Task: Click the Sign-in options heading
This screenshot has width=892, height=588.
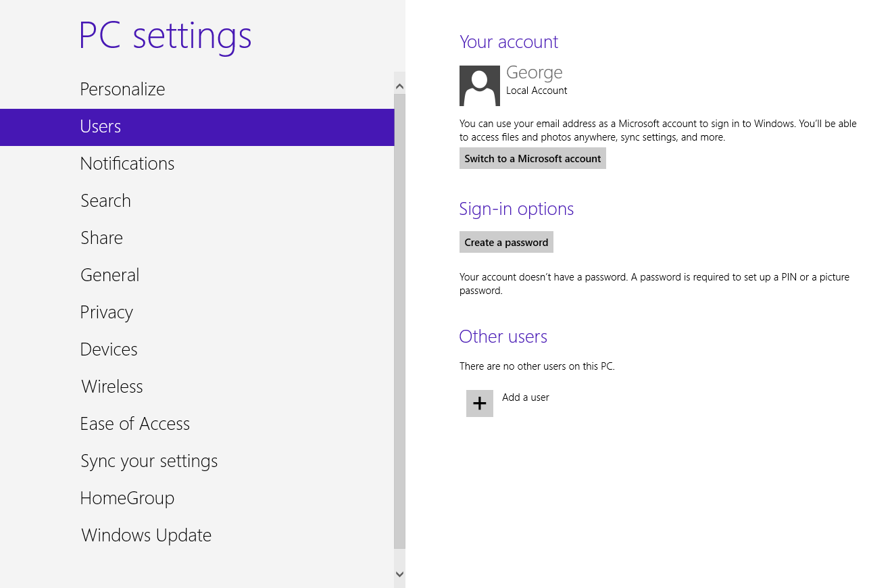Action: tap(516, 209)
